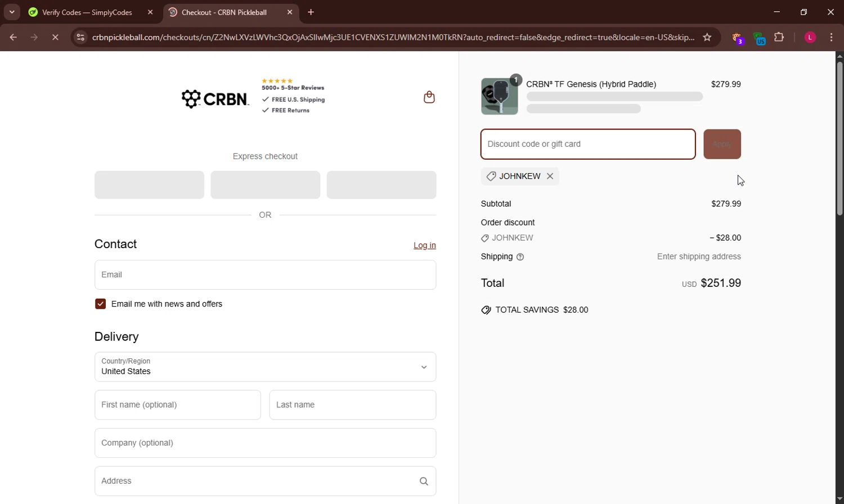
Task: Focus the Company (optional) field
Action: coord(265,443)
